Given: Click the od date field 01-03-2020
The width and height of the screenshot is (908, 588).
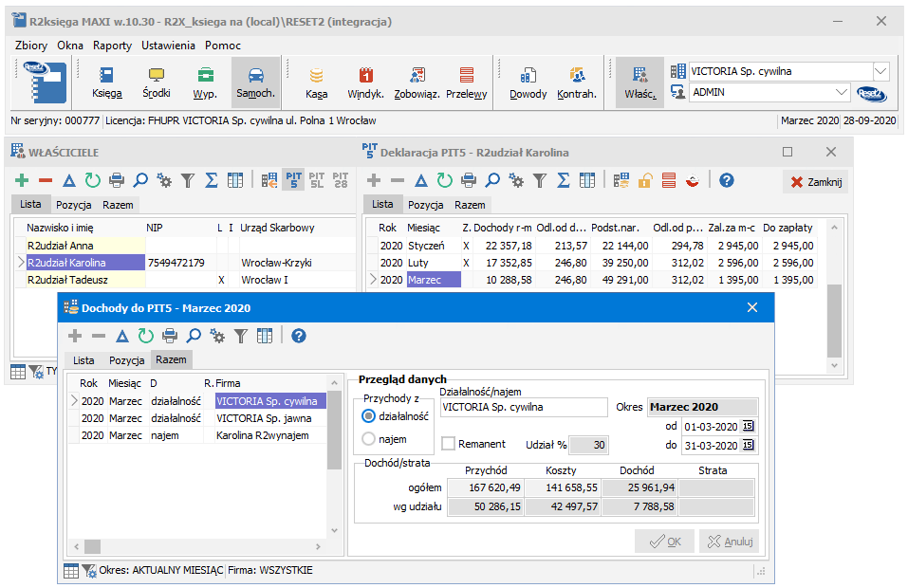Looking at the screenshot, I should 711,427.
